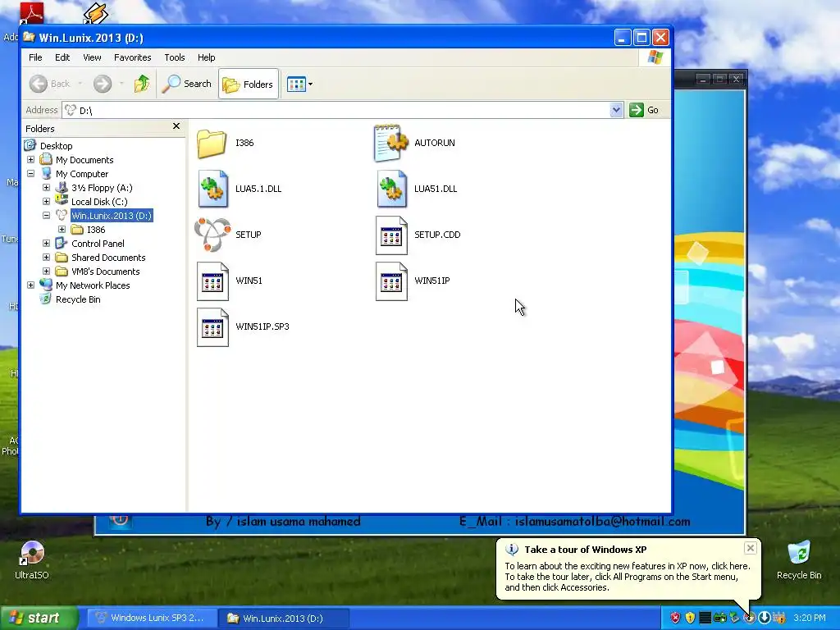Open the Views dropdown button

point(299,84)
